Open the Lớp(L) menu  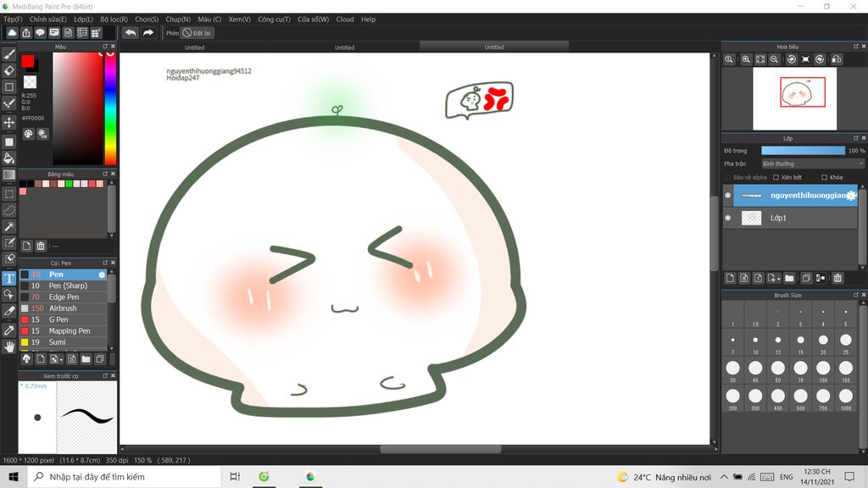tap(84, 19)
